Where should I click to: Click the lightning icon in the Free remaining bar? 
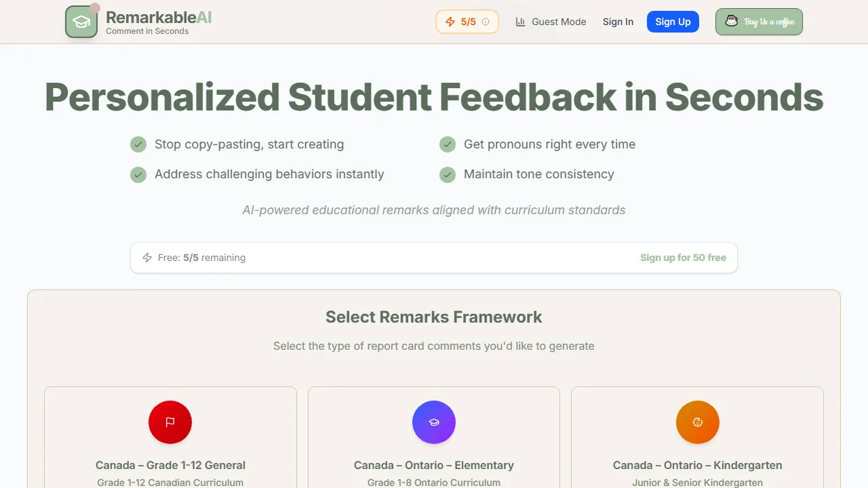coord(147,258)
